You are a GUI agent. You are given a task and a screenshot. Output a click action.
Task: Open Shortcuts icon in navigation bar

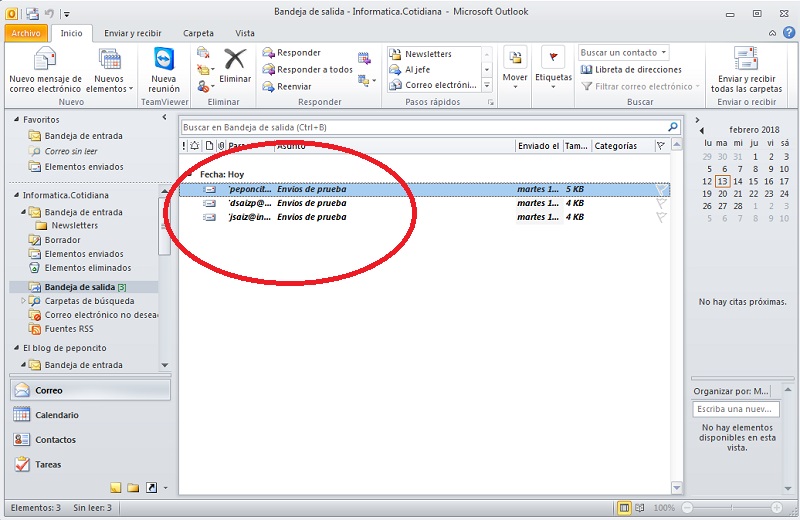pyautogui.click(x=152, y=488)
